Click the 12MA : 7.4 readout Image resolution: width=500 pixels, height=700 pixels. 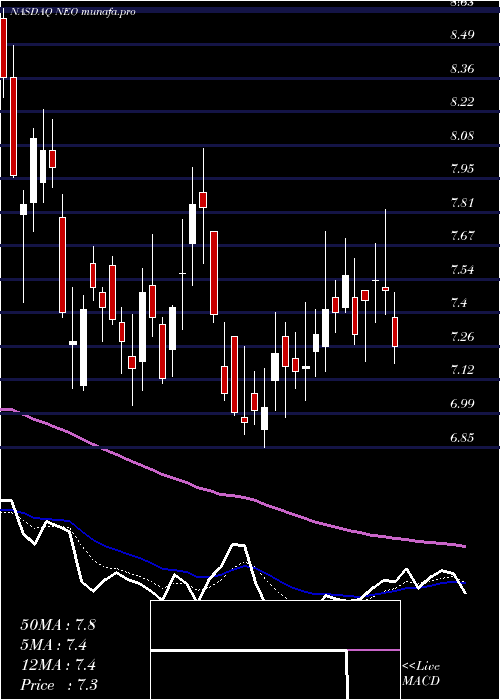[58, 665]
